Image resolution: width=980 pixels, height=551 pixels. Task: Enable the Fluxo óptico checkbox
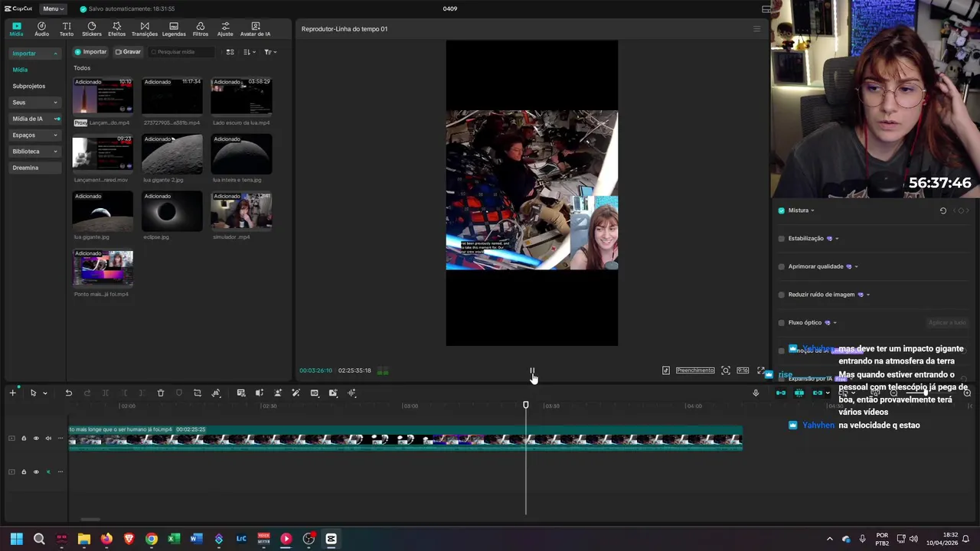(x=781, y=323)
